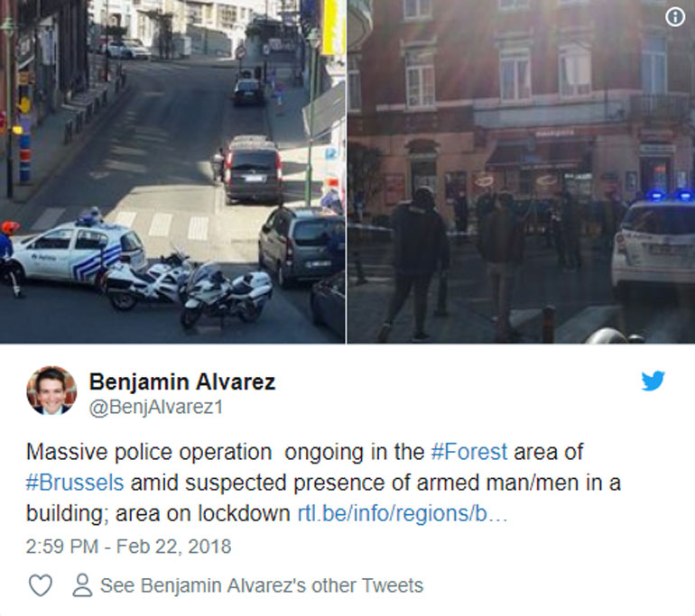695x616 pixels.
Task: Click the 2:59 PM - Feb 22, 2018 timestamp
Action: [x=128, y=547]
